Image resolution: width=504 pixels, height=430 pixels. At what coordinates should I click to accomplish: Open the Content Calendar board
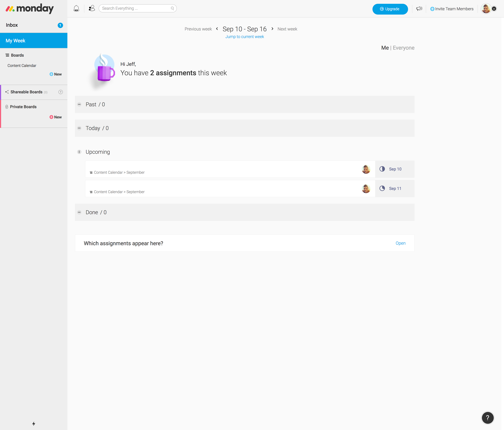click(x=22, y=66)
